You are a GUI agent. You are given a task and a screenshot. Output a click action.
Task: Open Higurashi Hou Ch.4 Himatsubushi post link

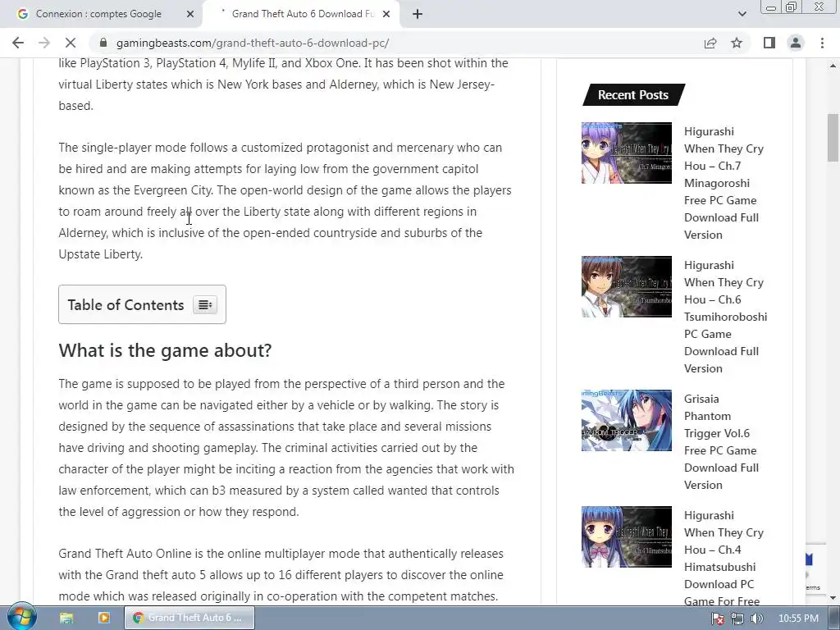click(724, 558)
